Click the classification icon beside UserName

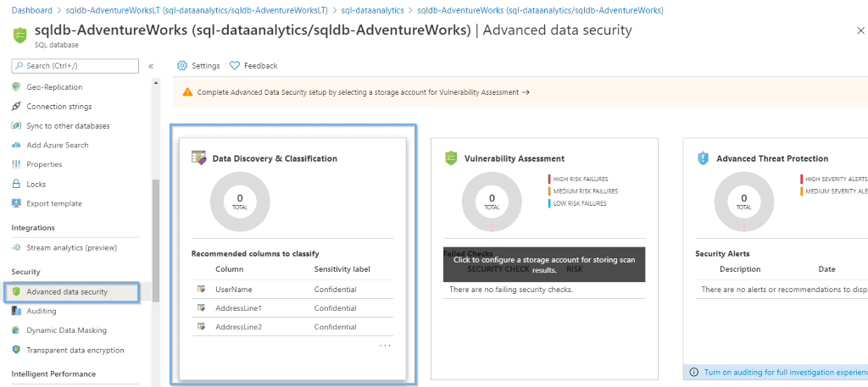(x=201, y=289)
